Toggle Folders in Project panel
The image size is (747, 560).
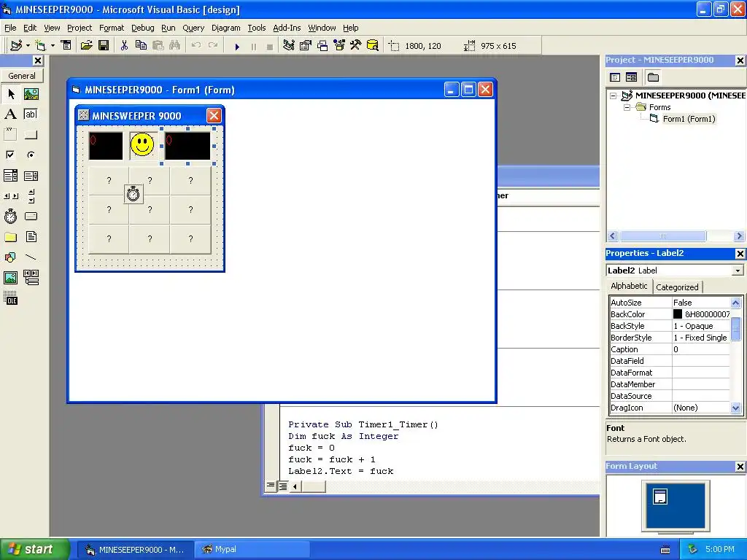click(653, 77)
